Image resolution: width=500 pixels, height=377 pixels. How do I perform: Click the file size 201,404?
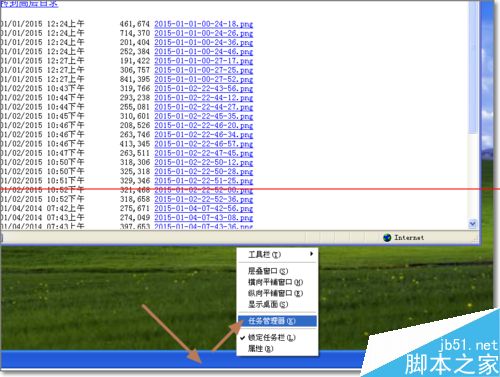[x=135, y=42]
